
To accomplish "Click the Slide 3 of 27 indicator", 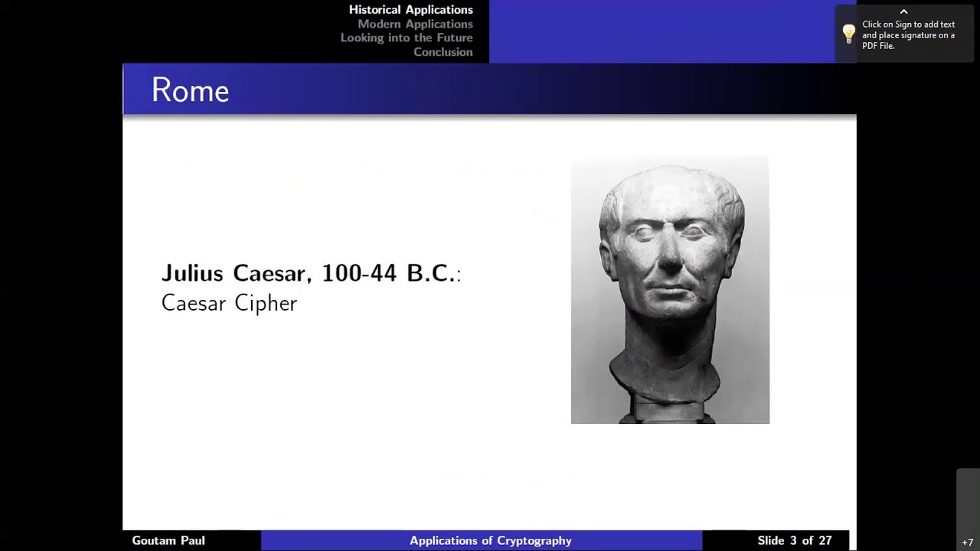I will tap(794, 540).
